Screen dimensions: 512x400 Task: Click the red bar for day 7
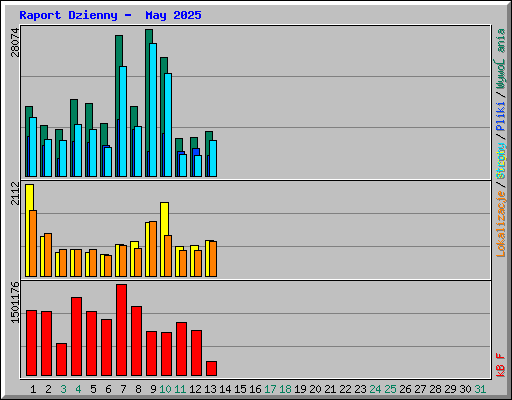[121, 330]
